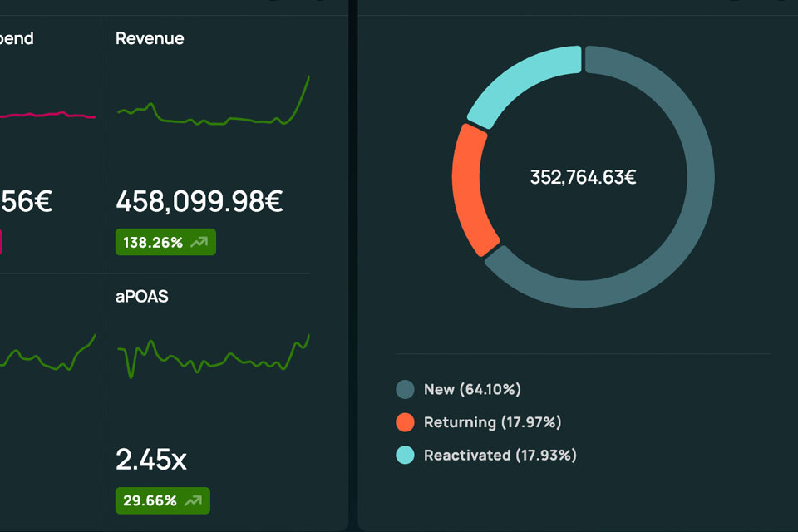
Task: Click the upward trend arrow in the 138.26% badge
Action: pyautogui.click(x=199, y=243)
